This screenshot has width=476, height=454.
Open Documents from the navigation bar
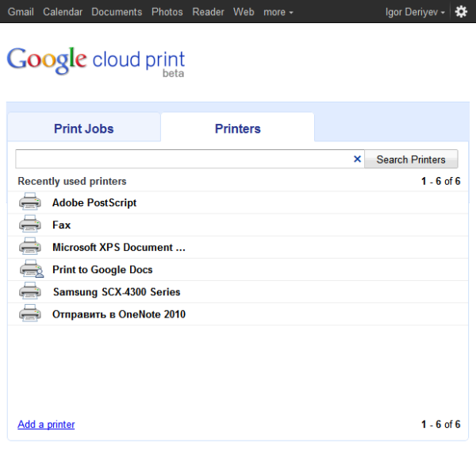pos(117,12)
